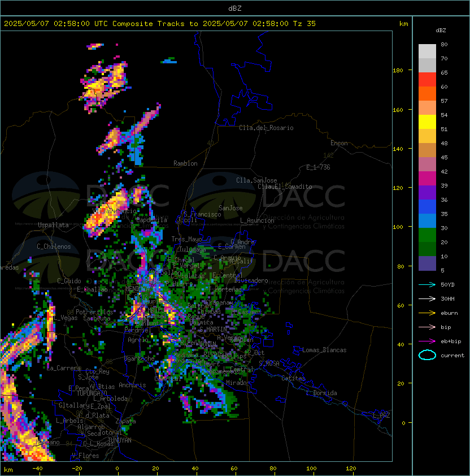Click the magenta eb+bip arrow in the legend
The image size is (470, 476).
point(427,341)
